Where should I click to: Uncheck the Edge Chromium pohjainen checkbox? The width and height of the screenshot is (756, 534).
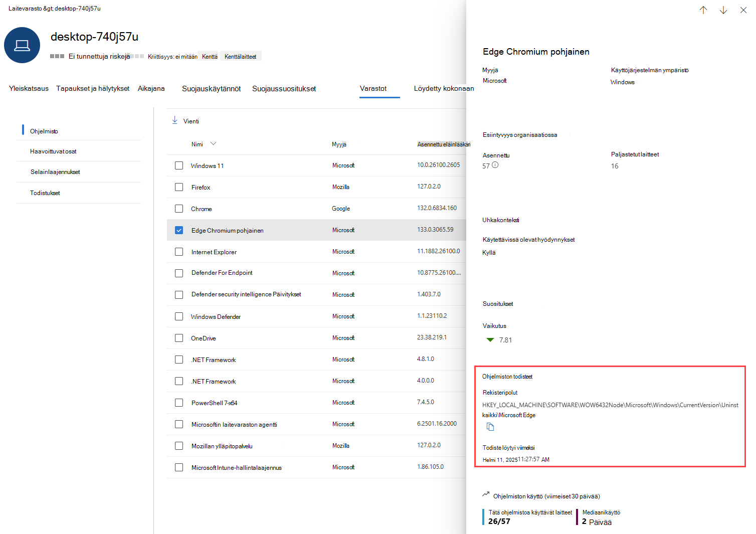coord(179,230)
